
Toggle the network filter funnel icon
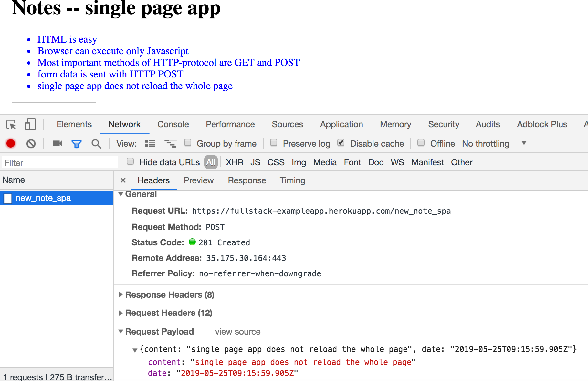coord(77,144)
